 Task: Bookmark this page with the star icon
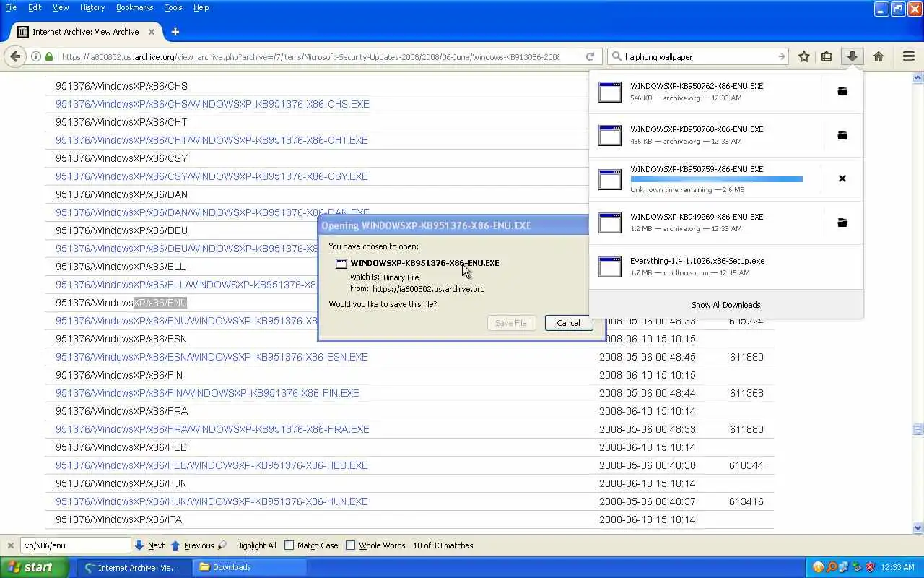pyautogui.click(x=803, y=56)
